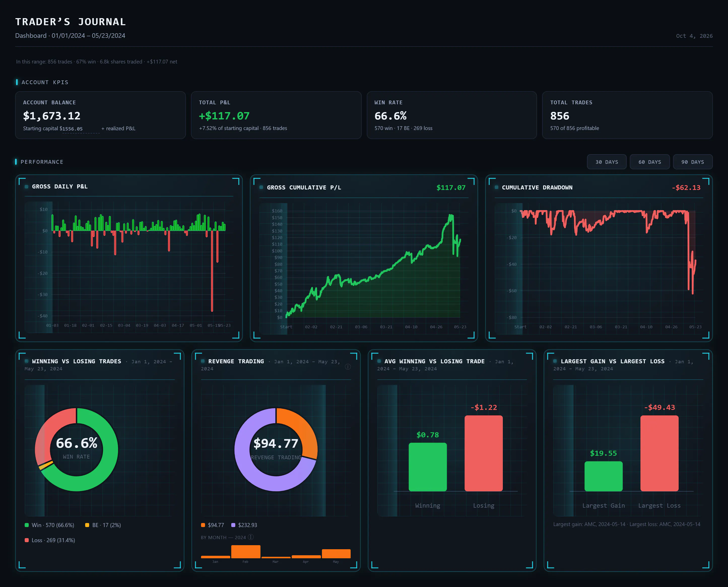Click the "$117.07" value in Gross Cumulative P/L header
The height and width of the screenshot is (587, 728).
451,188
